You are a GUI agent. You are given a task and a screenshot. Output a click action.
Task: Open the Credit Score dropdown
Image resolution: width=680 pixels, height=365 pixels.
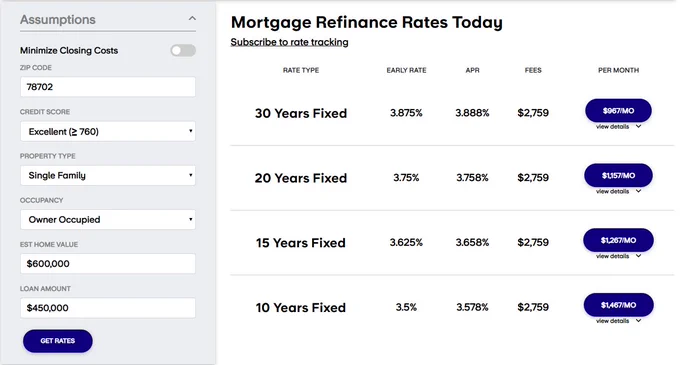(x=108, y=131)
